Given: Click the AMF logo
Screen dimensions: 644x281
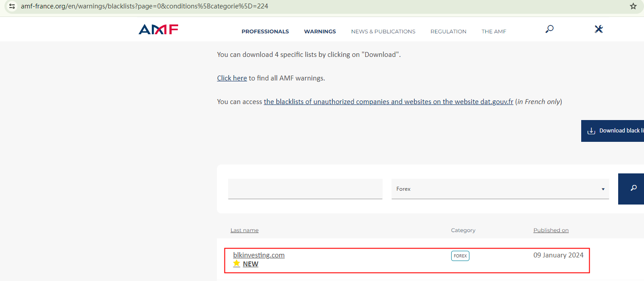Looking at the screenshot, I should [159, 30].
